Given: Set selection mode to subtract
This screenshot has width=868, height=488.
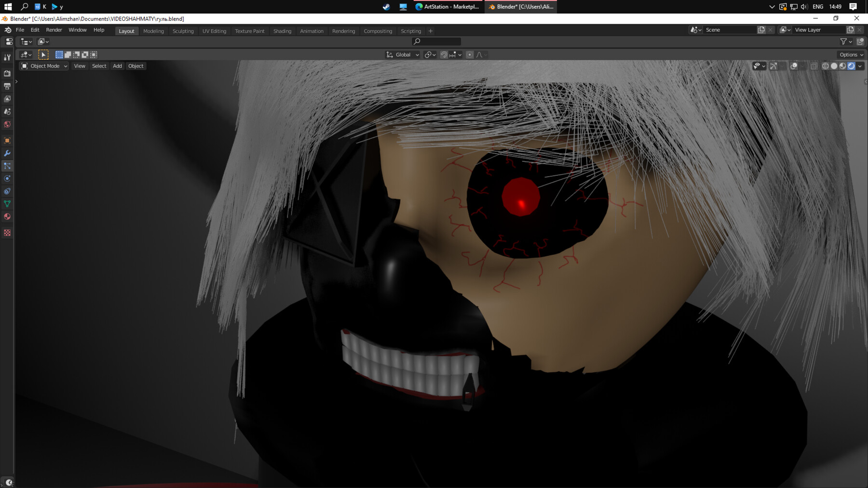Looking at the screenshot, I should tap(76, 54).
